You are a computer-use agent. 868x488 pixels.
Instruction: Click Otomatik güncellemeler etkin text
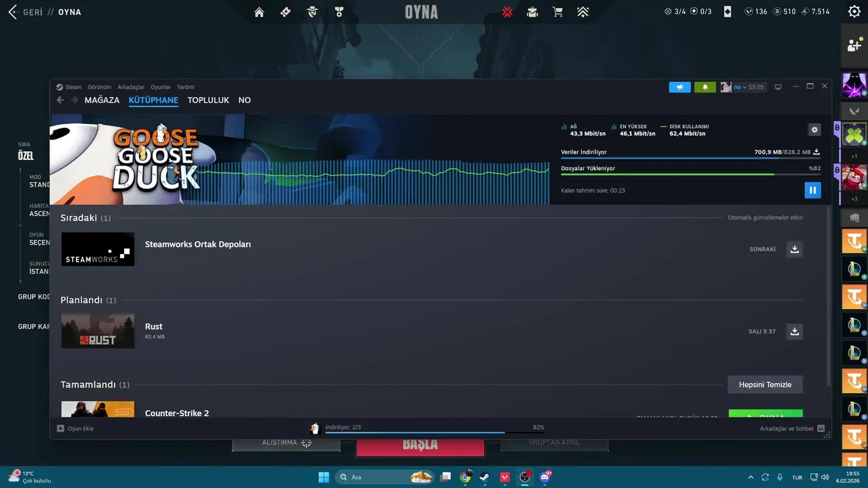pos(765,218)
